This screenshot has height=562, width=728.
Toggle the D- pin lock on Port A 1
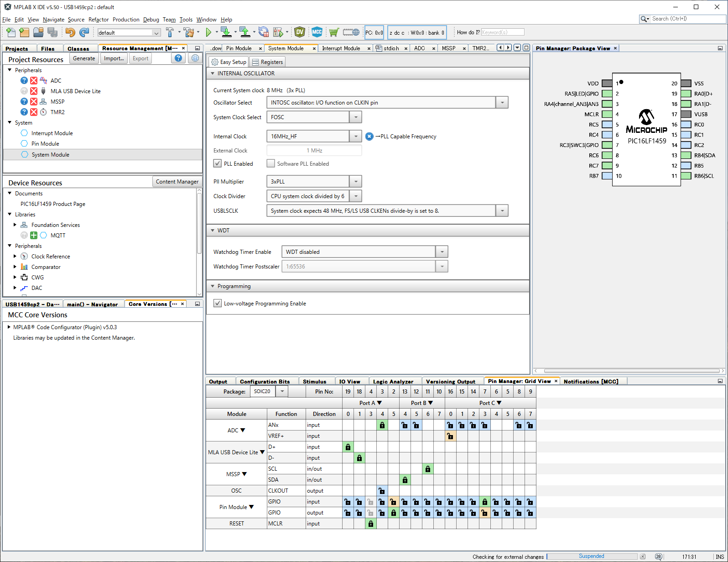tap(359, 458)
